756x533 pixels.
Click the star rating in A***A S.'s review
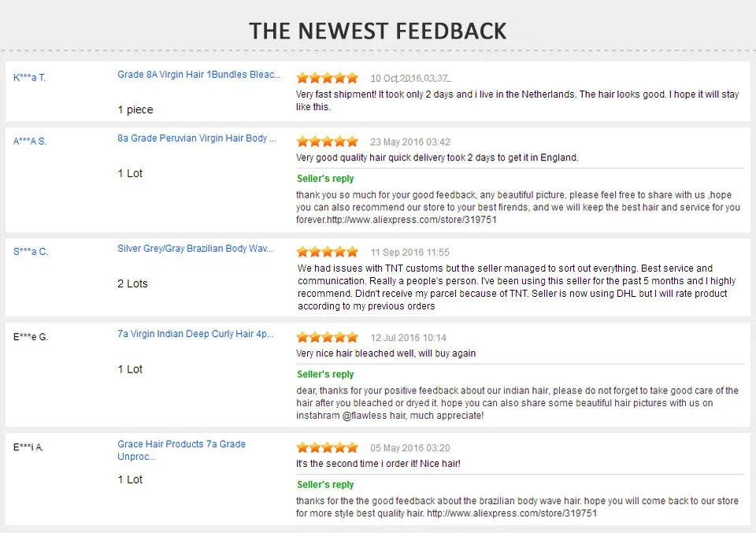[x=328, y=141]
